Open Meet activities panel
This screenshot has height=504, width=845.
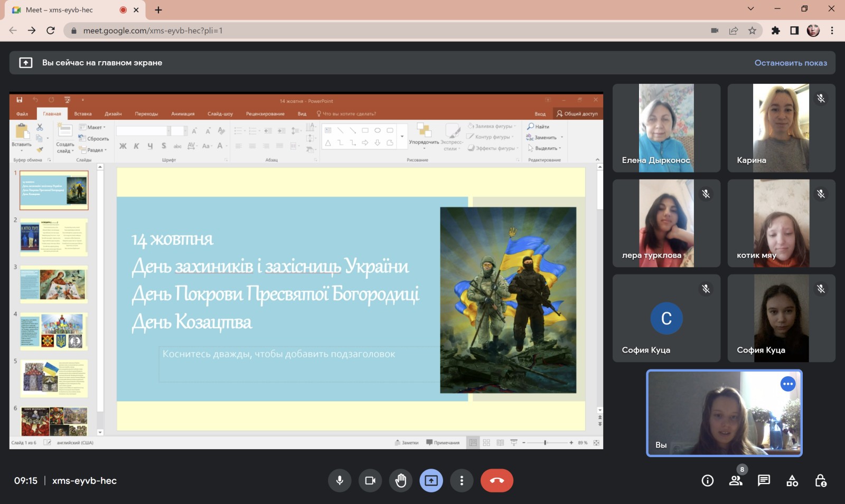point(792,480)
